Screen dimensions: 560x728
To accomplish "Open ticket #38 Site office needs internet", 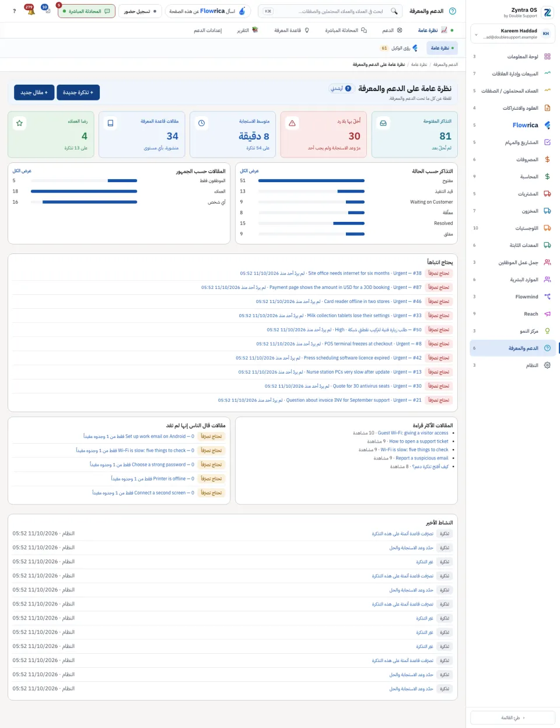I will pos(331,273).
